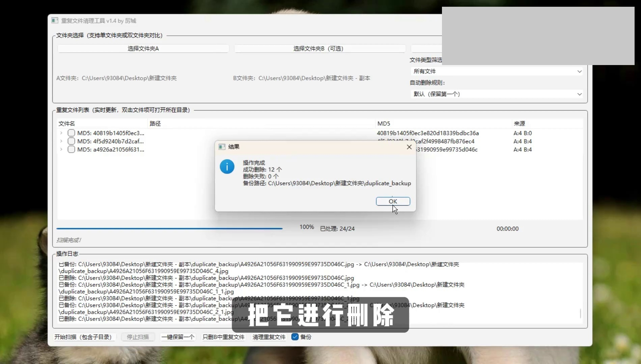This screenshot has height=364, width=641.
Task: Click the 结果 dialog title icon
Action: (x=222, y=147)
